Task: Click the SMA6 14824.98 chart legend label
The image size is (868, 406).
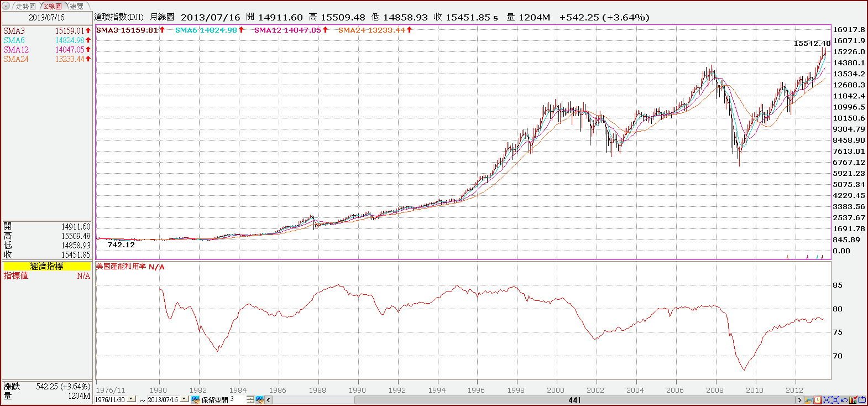Action: click(x=210, y=30)
